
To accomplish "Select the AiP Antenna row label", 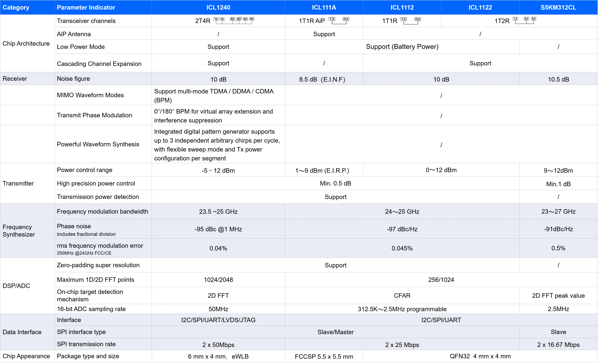I will [x=74, y=34].
